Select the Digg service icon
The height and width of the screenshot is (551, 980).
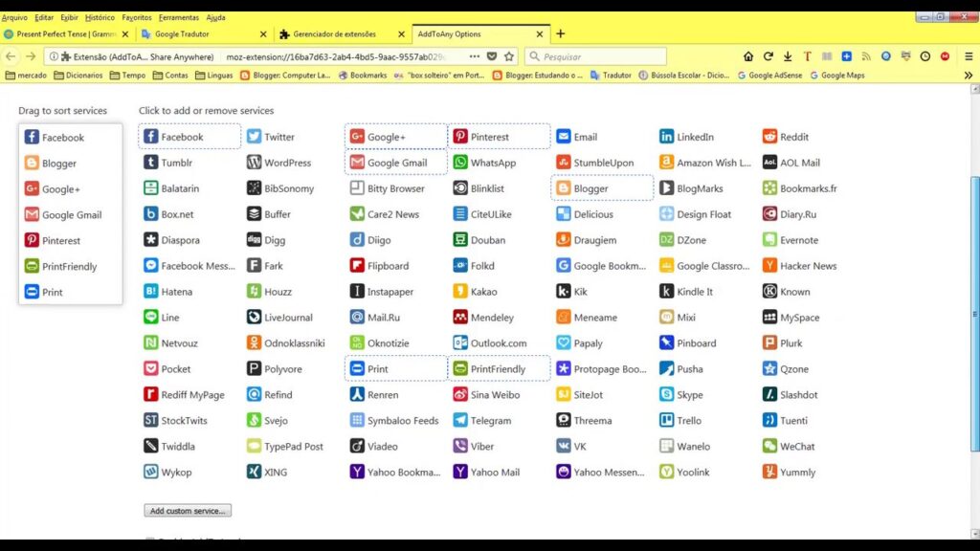click(254, 240)
